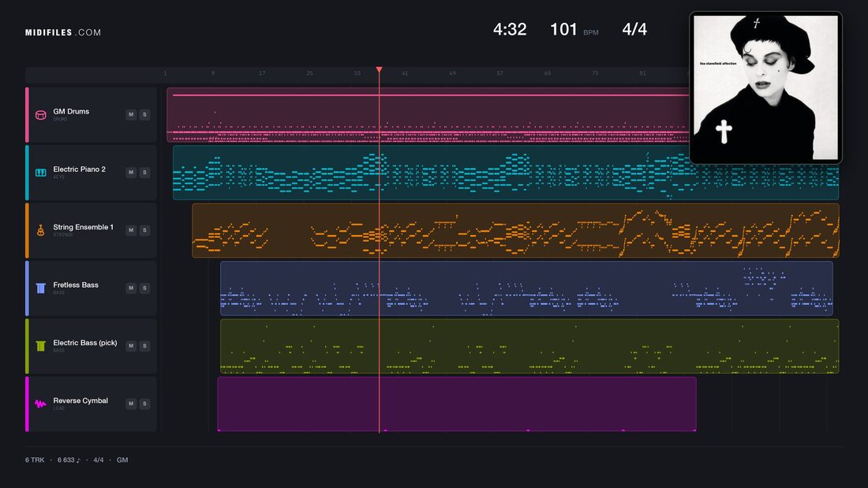The height and width of the screenshot is (488, 868).
Task: Click the teal Electric Piano 2 MIDI clip
Action: (505, 173)
